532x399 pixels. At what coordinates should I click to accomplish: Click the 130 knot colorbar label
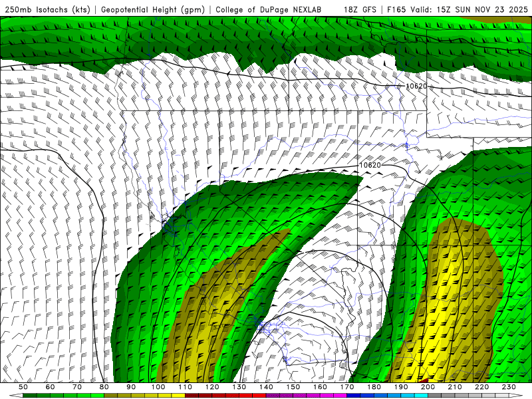coord(239,387)
